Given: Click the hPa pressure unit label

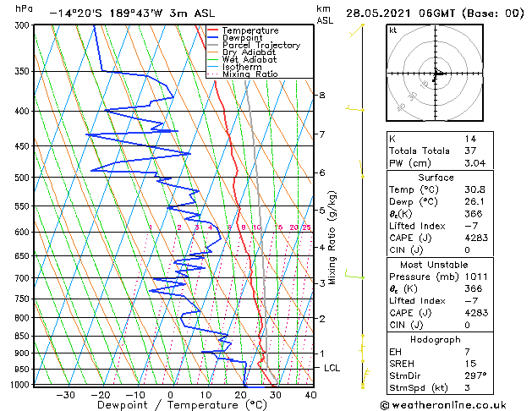Looking at the screenshot, I should tap(24, 8).
